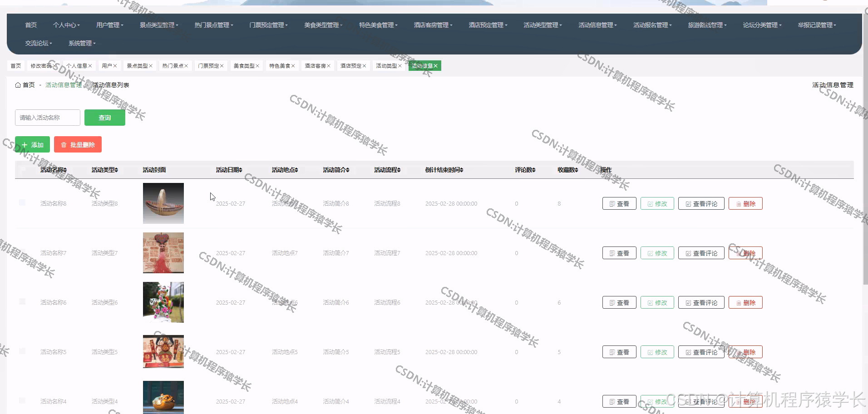Click the red 批量删除 button
The image size is (868, 414).
point(78,145)
